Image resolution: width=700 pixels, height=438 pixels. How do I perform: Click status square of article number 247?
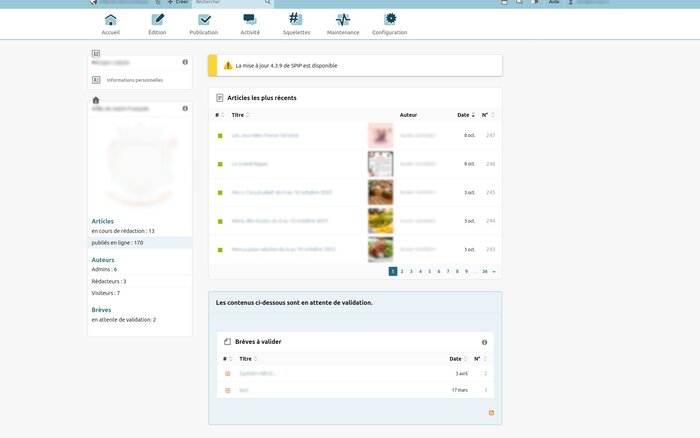click(x=220, y=135)
